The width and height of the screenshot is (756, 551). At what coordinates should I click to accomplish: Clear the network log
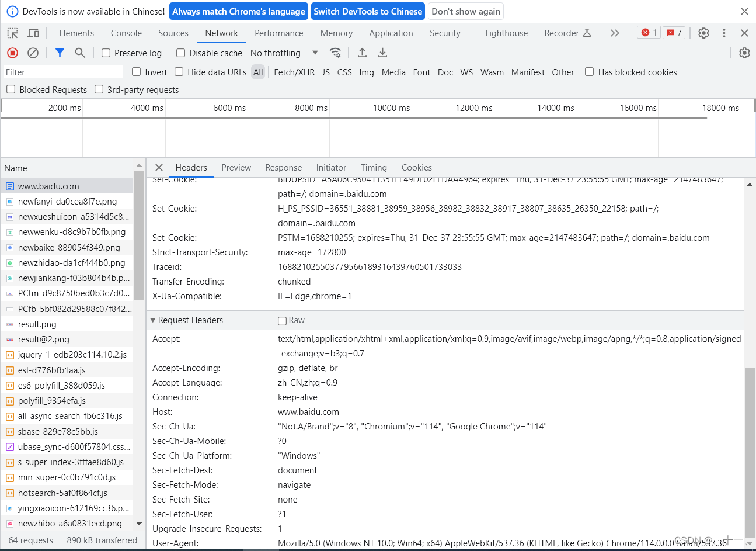(x=33, y=53)
